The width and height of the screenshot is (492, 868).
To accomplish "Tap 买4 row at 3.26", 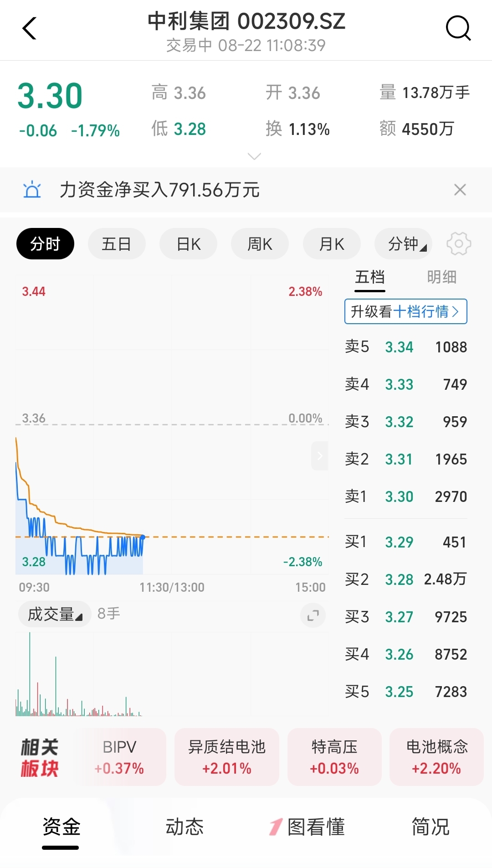I will coord(406,654).
